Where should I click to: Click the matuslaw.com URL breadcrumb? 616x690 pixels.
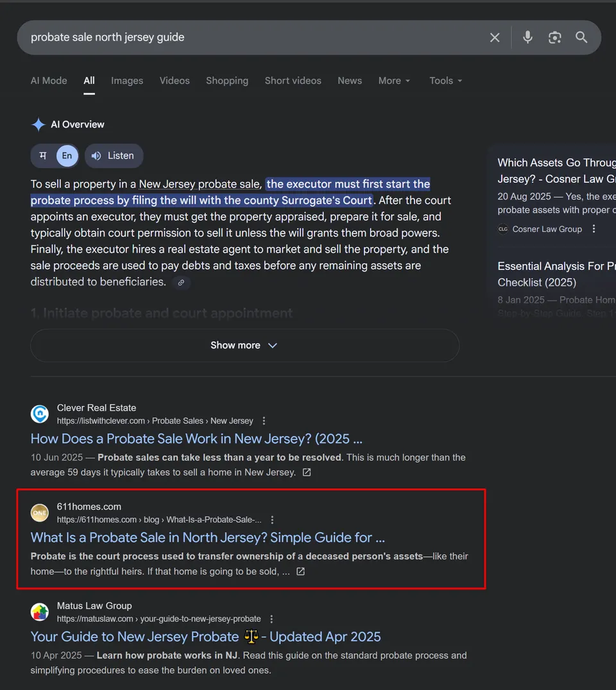158,619
